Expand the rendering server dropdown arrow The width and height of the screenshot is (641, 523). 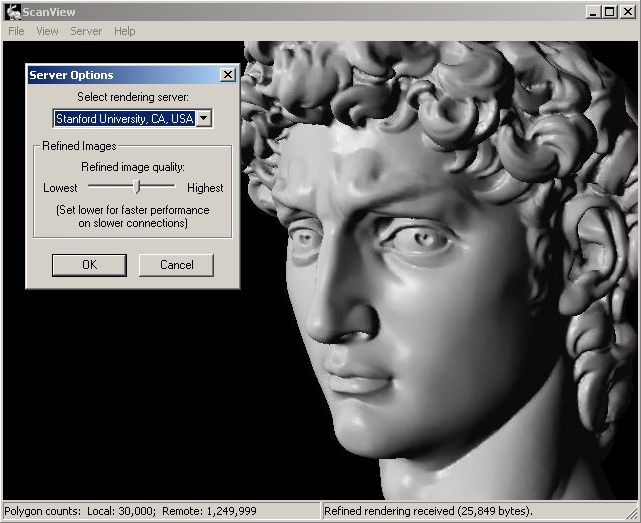coord(204,118)
